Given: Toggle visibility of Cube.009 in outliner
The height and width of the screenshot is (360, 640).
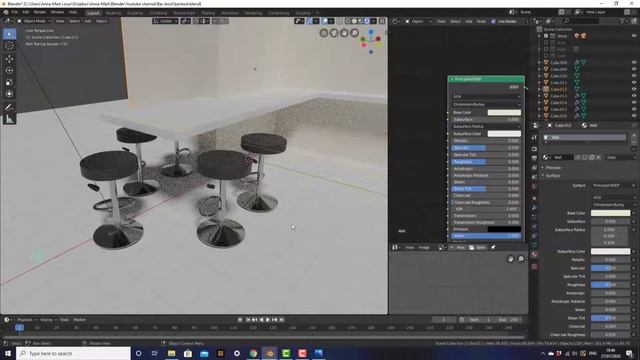Looking at the screenshot, I should pos(634,69).
